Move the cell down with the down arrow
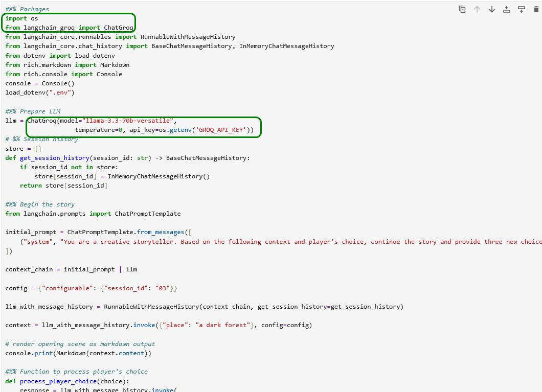Image resolution: width=542 pixels, height=392 pixels. (492, 9)
